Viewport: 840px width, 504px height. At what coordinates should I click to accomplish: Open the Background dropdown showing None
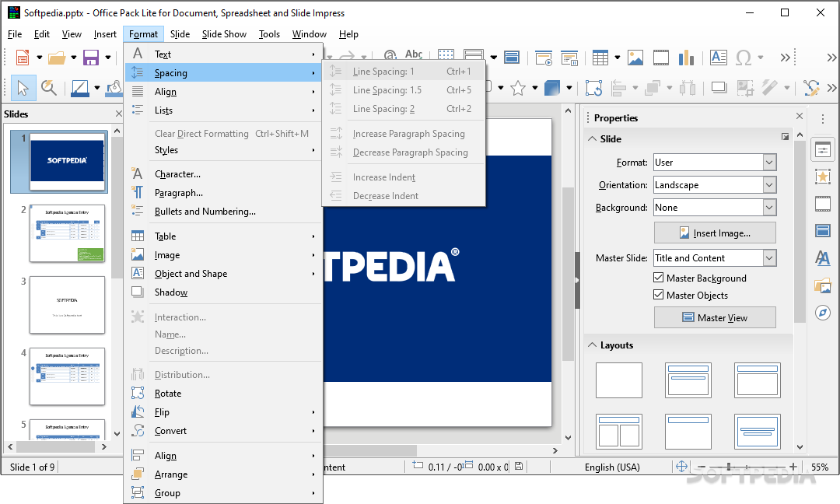pos(715,207)
